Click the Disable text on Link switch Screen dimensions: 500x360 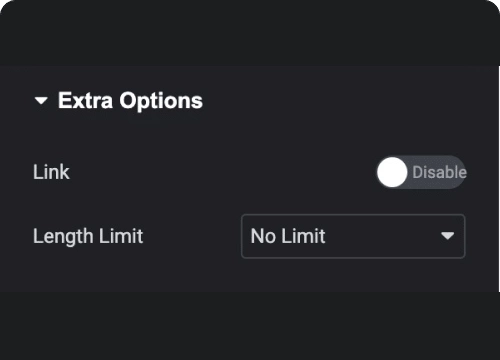coord(439,172)
